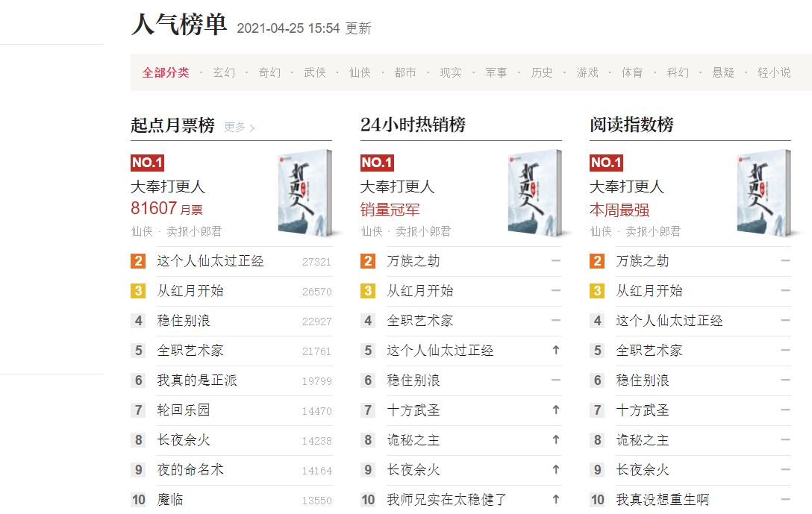Switch to the 玄幻 category tab

click(x=224, y=72)
